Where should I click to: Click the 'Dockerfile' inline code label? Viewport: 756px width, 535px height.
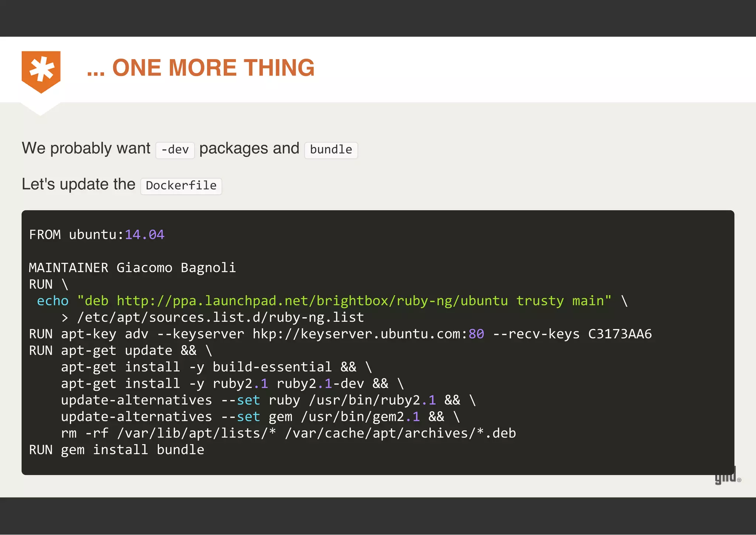[x=181, y=186]
